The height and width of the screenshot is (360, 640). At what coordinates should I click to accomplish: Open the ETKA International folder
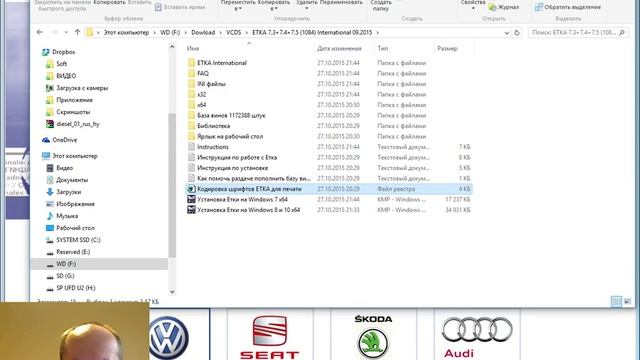[222, 63]
